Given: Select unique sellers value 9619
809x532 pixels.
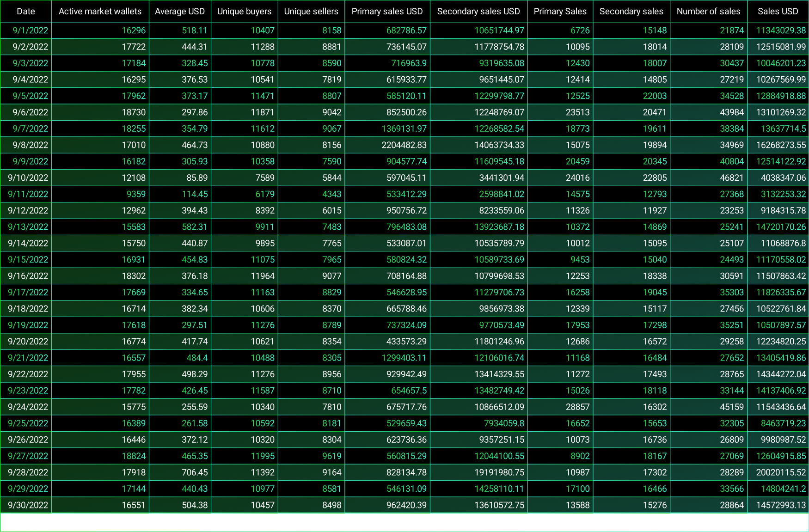Looking at the screenshot, I should [x=311, y=456].
